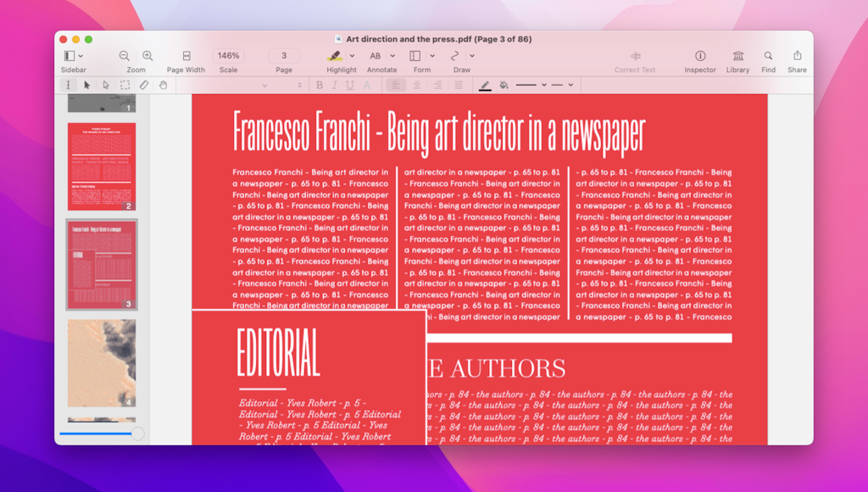Open the Form menu in the toolbar
This screenshot has width=868, height=492.
pos(415,56)
